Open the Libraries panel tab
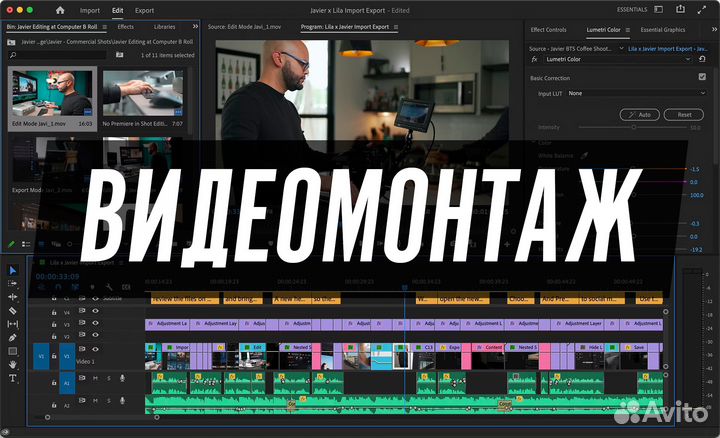720x438 pixels. click(x=164, y=27)
